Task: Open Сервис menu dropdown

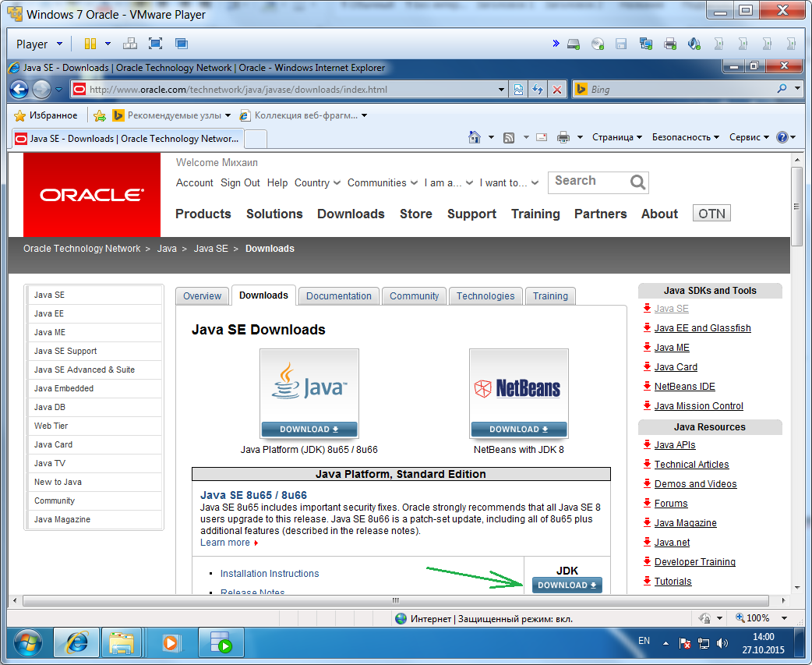Action: coord(750,137)
